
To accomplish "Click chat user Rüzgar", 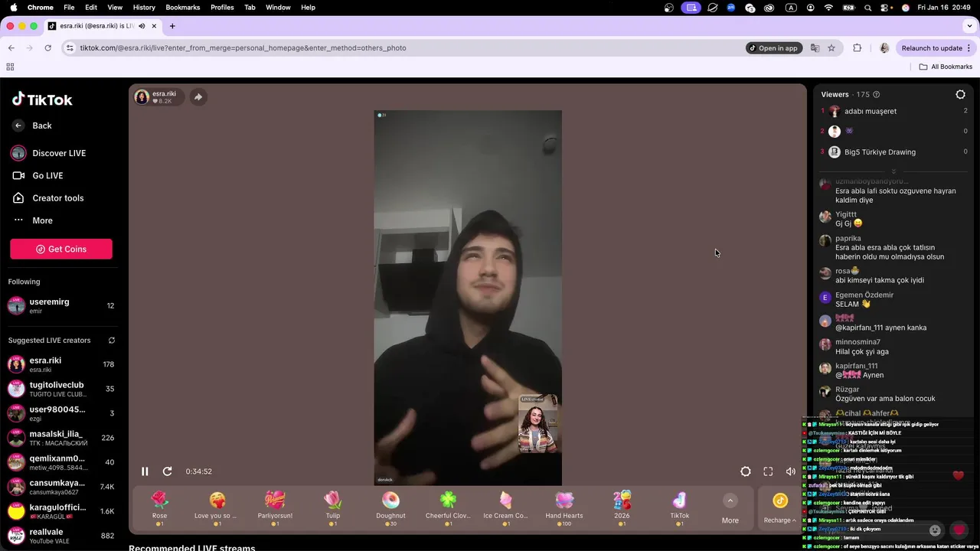I will point(848,390).
